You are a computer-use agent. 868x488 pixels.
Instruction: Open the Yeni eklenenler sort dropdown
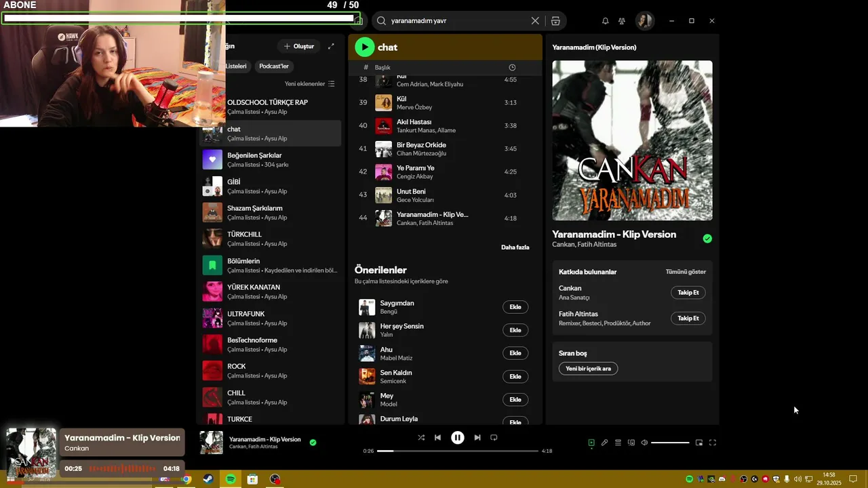[x=310, y=84]
